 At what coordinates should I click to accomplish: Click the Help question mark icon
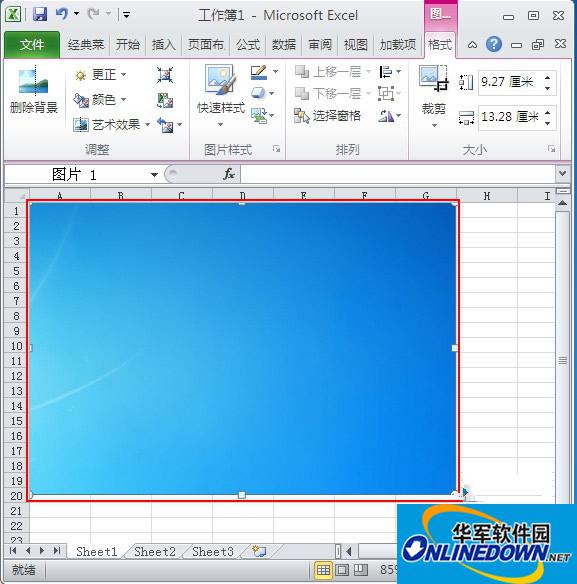(494, 44)
